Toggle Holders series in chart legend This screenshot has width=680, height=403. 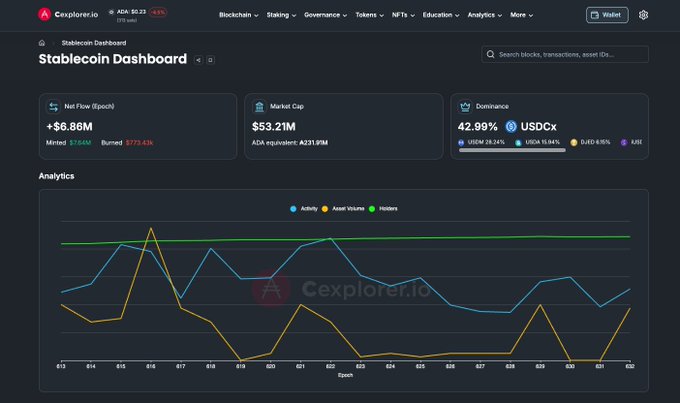coord(383,209)
